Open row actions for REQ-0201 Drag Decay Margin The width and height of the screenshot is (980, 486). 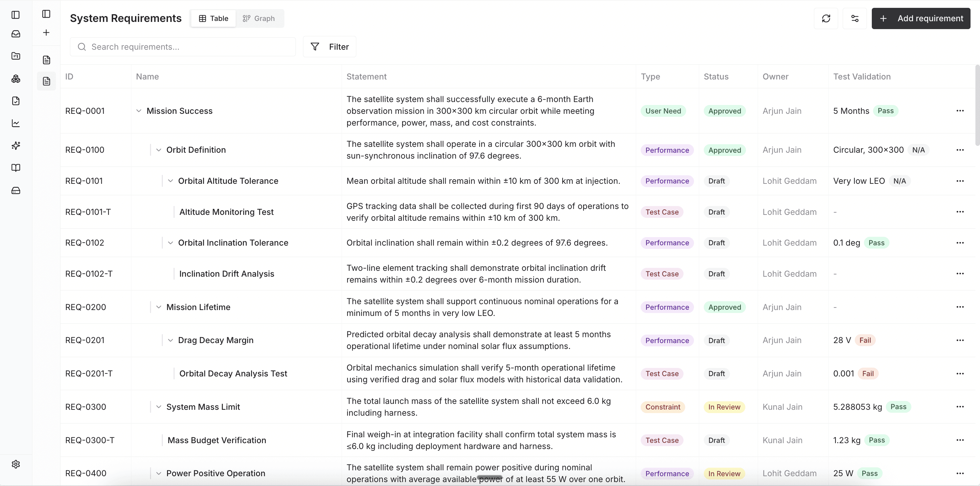(960, 340)
